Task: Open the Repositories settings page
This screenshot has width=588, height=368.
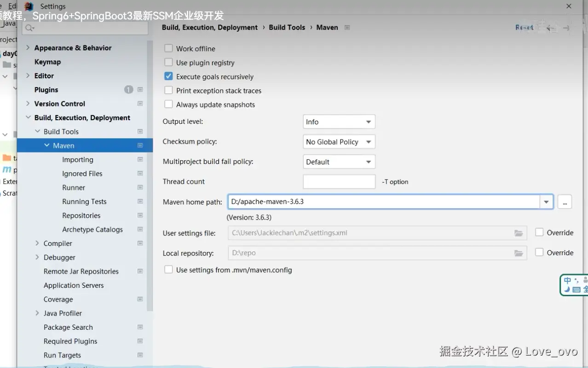Action: tap(81, 216)
